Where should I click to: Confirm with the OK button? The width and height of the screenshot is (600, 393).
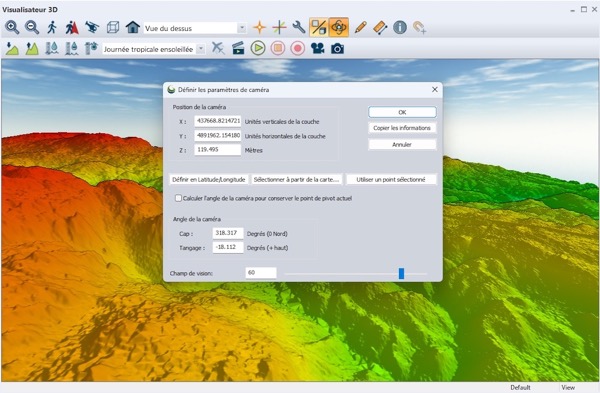402,112
